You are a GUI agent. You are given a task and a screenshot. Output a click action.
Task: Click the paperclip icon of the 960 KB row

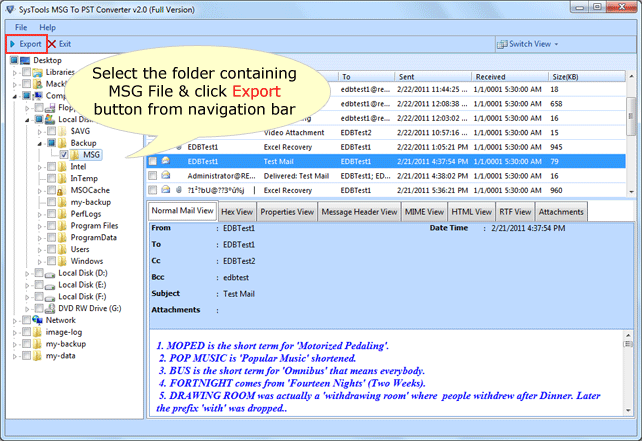click(x=179, y=190)
